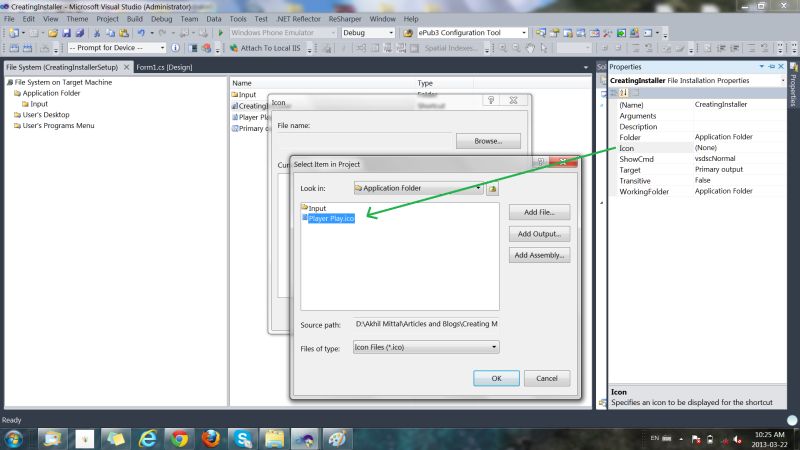
Task: Click the Up One Level folder icon
Action: [492, 188]
